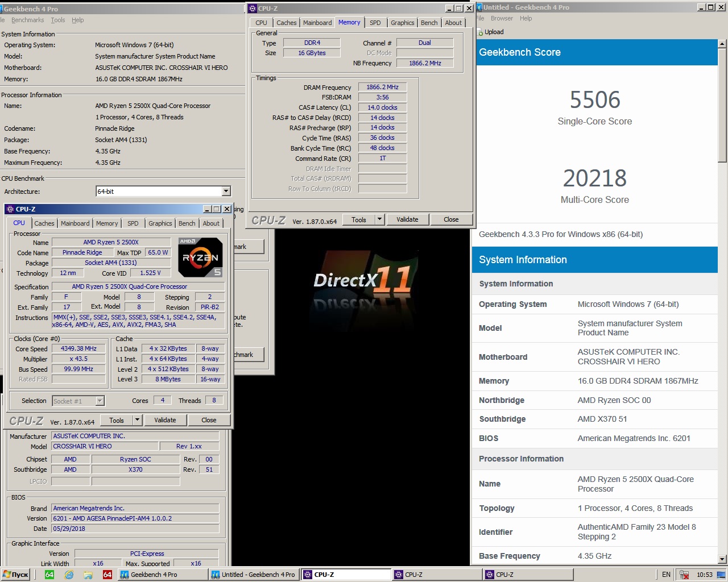Screen dimensions: 728x582
Task: Open the EN language indicator in tray
Action: pyautogui.click(x=666, y=575)
